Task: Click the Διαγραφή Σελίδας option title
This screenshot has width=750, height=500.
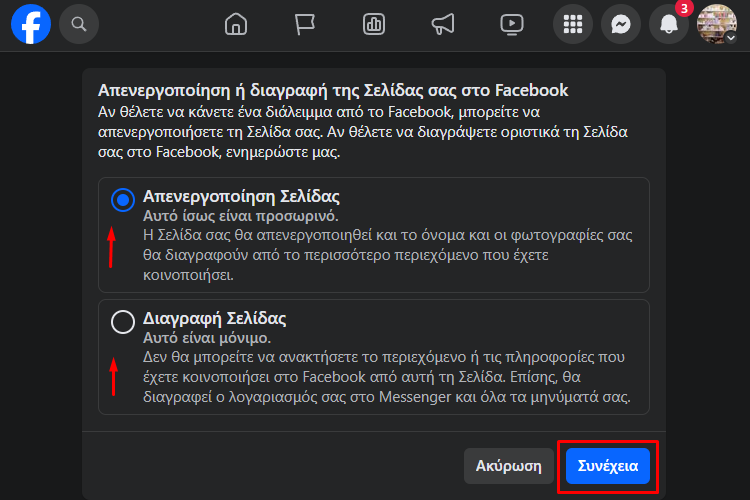Action: click(x=214, y=318)
